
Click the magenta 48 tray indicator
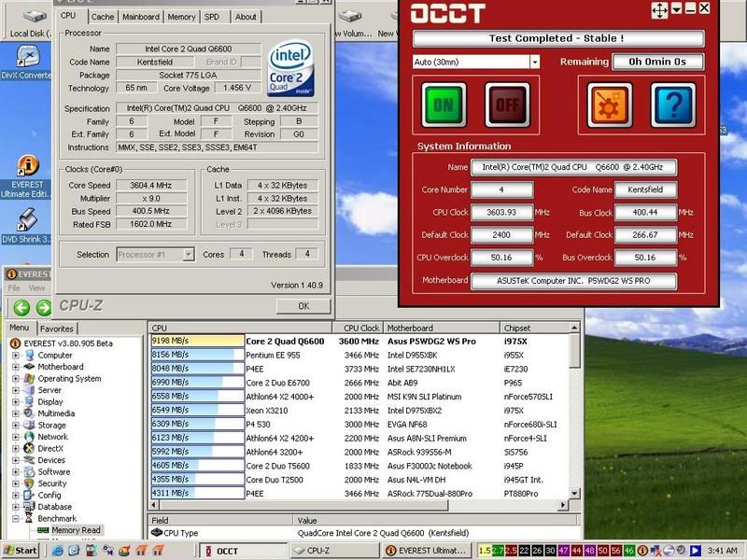(590, 551)
